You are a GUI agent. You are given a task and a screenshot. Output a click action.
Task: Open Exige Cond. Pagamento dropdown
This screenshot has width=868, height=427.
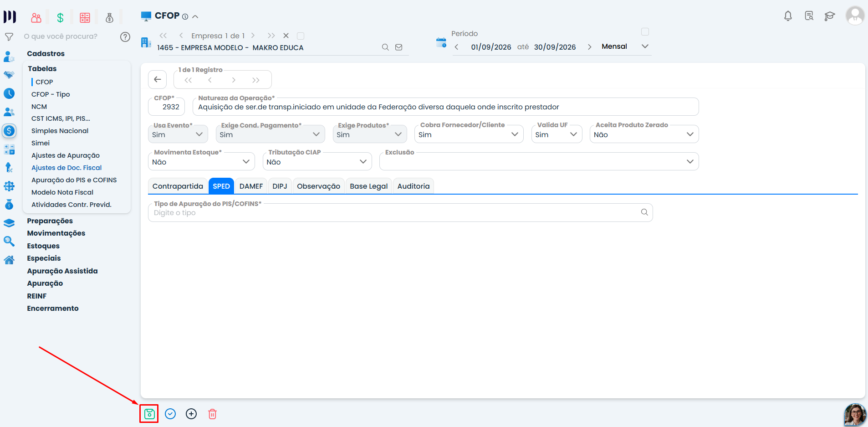(x=270, y=134)
